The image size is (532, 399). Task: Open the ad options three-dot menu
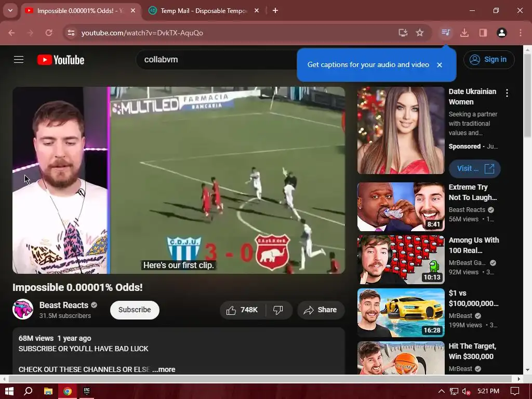(507, 93)
